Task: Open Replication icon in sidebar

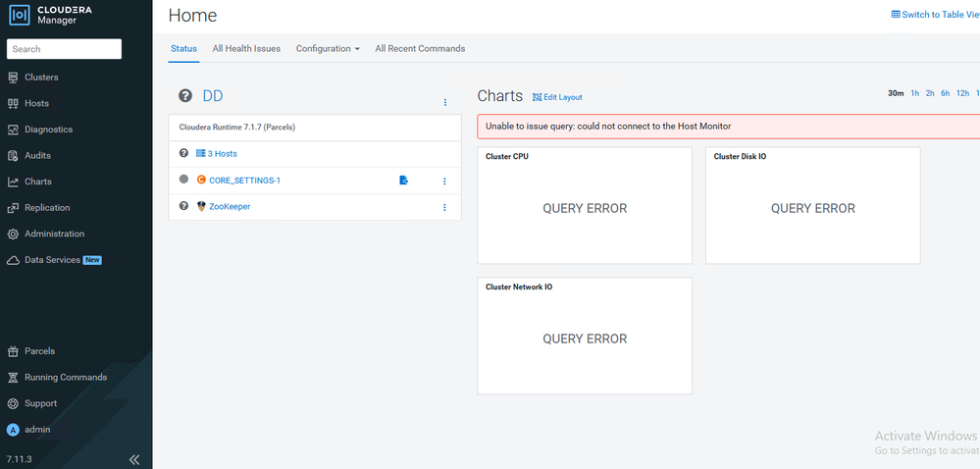Action: point(13,208)
